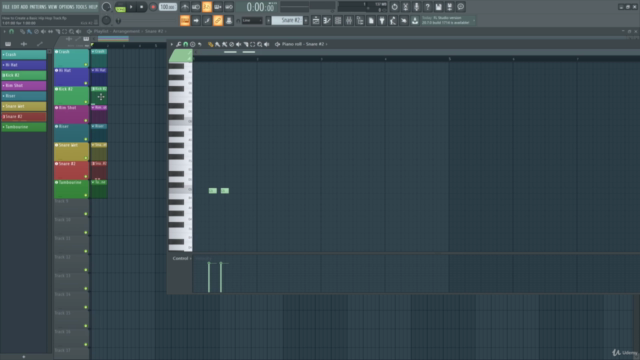Image resolution: width=640 pixels, height=360 pixels.
Task: Toggle Playlist snap magnet icon
Action: (x=11, y=31)
